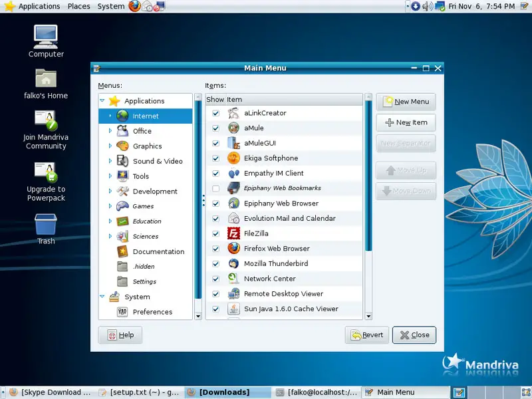Enable the Epiphany Web Bookmarks checkbox
The image size is (532, 399).
pyautogui.click(x=215, y=188)
